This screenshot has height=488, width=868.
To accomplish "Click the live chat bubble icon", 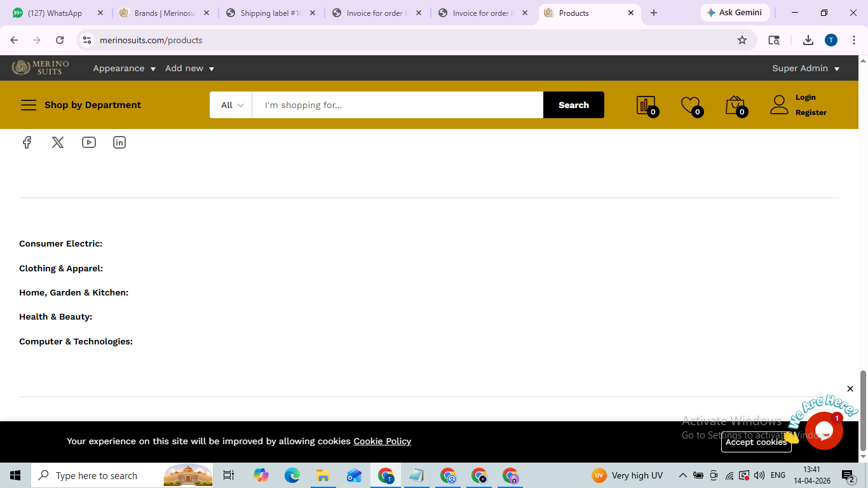I will [824, 431].
